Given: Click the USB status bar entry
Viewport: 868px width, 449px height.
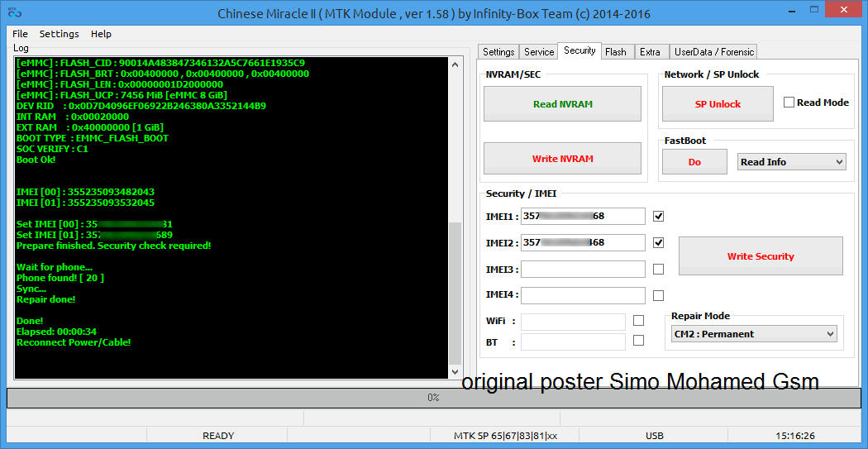Looking at the screenshot, I should click(655, 436).
